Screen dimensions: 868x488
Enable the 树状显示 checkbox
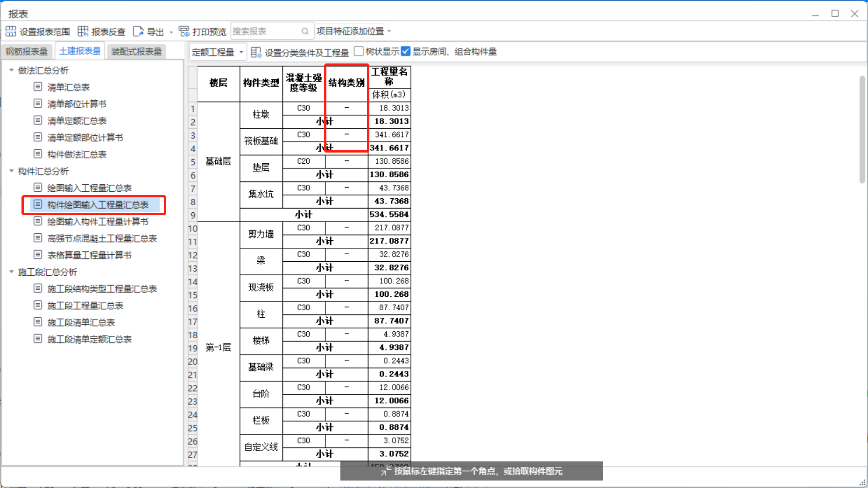(359, 51)
